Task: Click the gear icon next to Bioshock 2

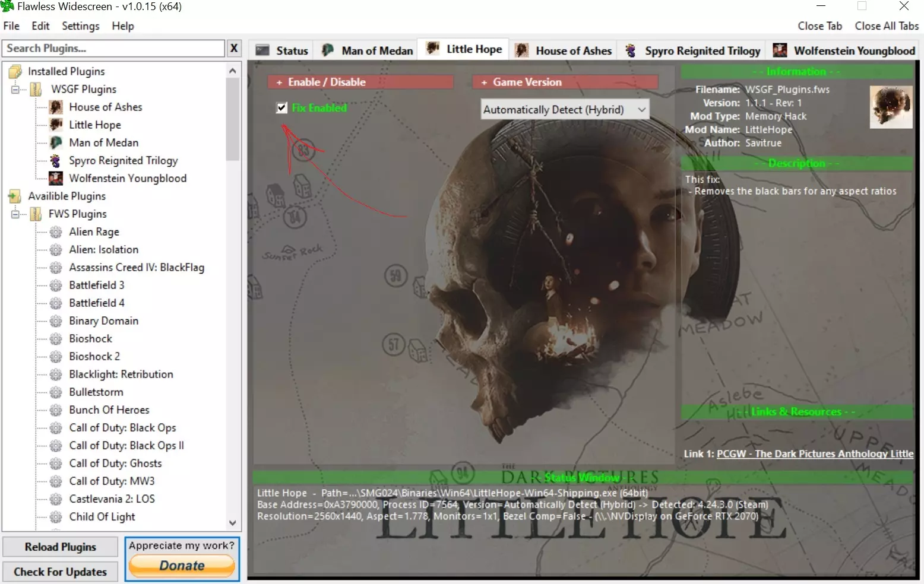Action: pyautogui.click(x=56, y=357)
